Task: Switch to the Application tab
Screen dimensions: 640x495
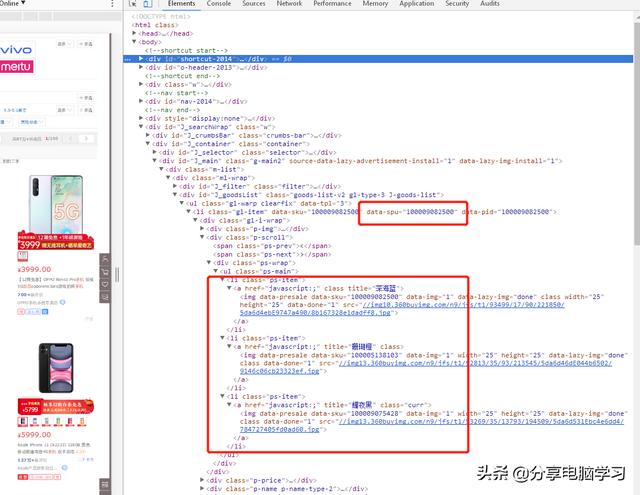Action: 417,4
